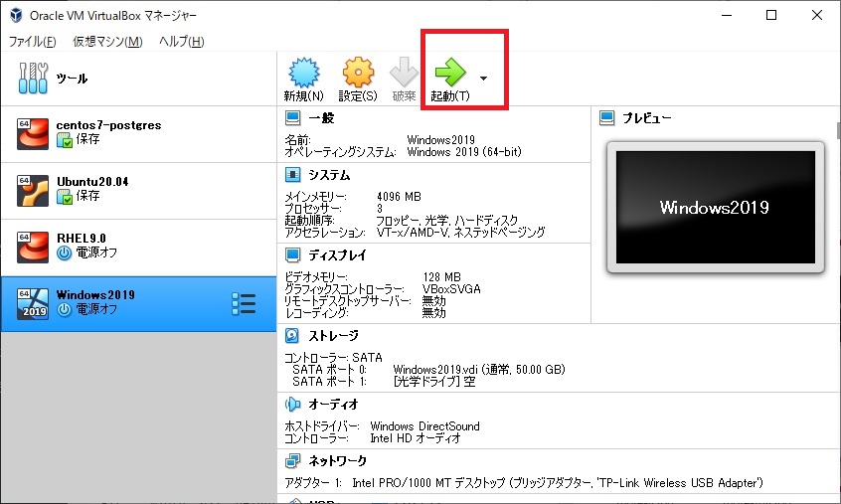Image resolution: width=841 pixels, height=504 pixels.
Task: Click Windows2019.vdi storage entry
Action: pyautogui.click(x=479, y=370)
